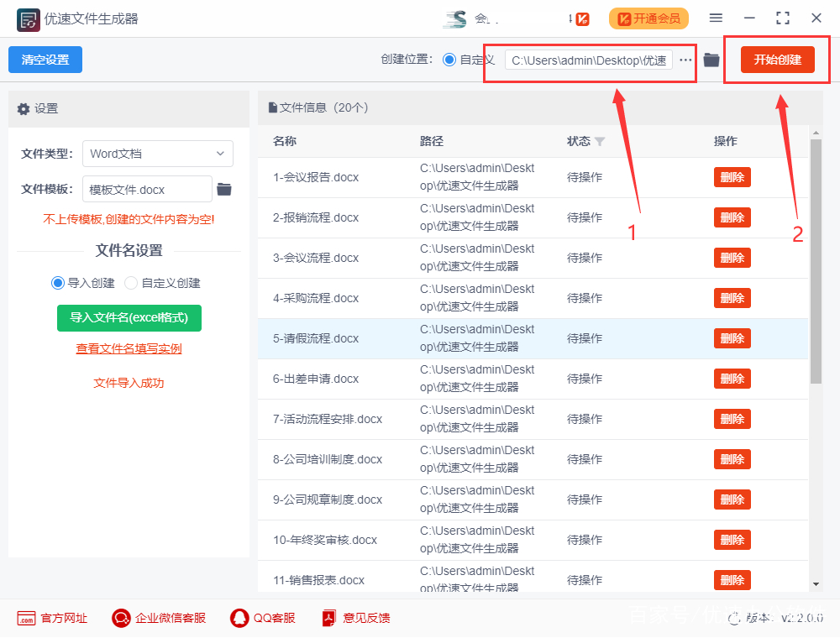Click the settings gear icon in panel header

(24, 109)
